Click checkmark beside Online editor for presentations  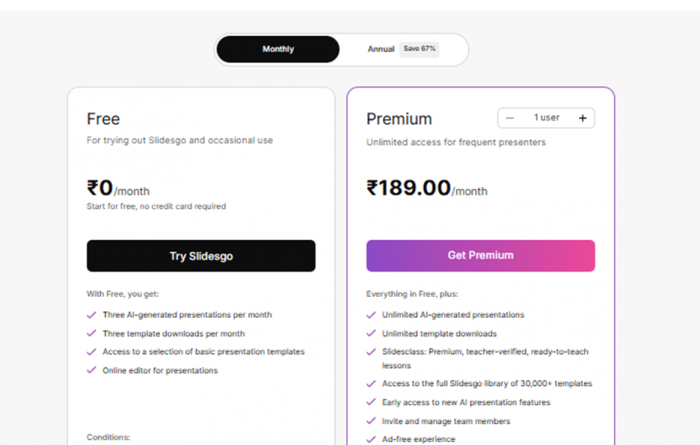tap(92, 371)
